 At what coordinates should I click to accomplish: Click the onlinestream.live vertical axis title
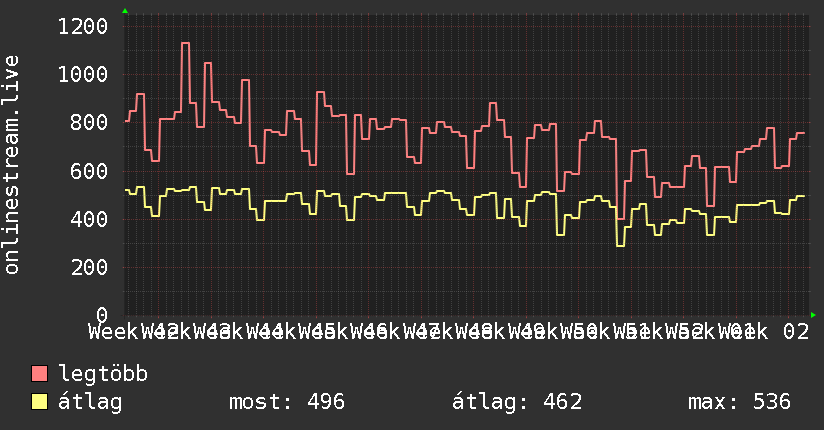click(x=12, y=165)
